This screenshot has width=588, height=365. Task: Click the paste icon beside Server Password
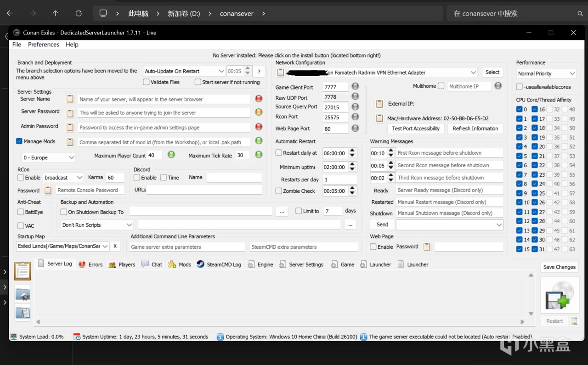(70, 113)
